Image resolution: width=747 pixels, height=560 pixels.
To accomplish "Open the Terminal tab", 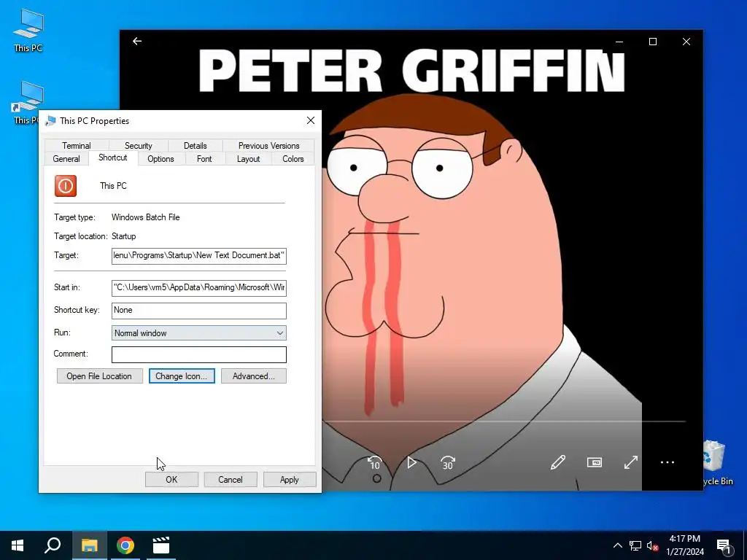I will point(76,146).
